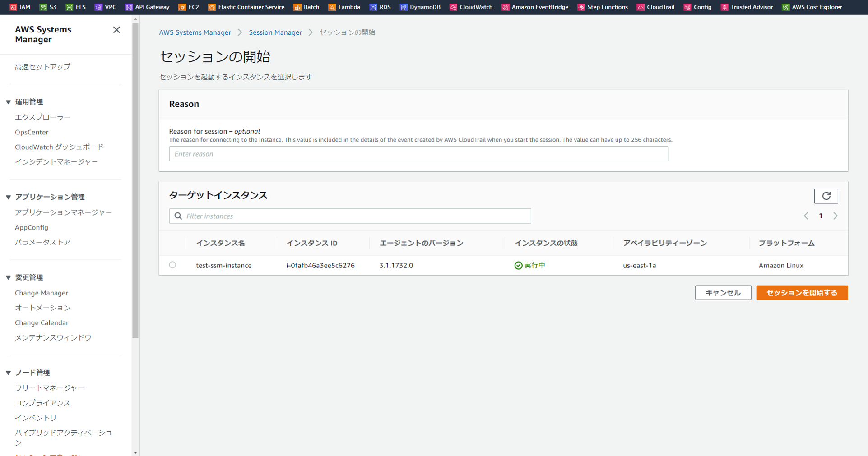Go to the next instances page
This screenshot has width=868, height=456.
point(835,216)
